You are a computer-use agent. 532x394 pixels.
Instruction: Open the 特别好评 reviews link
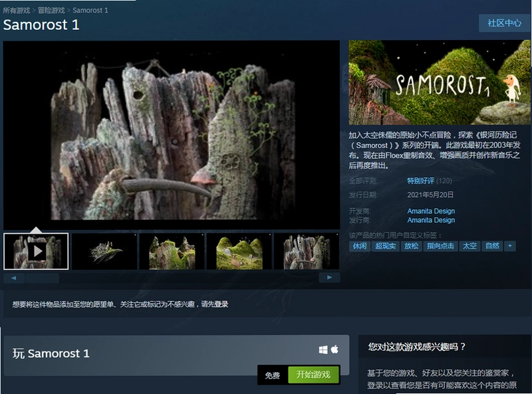click(421, 181)
